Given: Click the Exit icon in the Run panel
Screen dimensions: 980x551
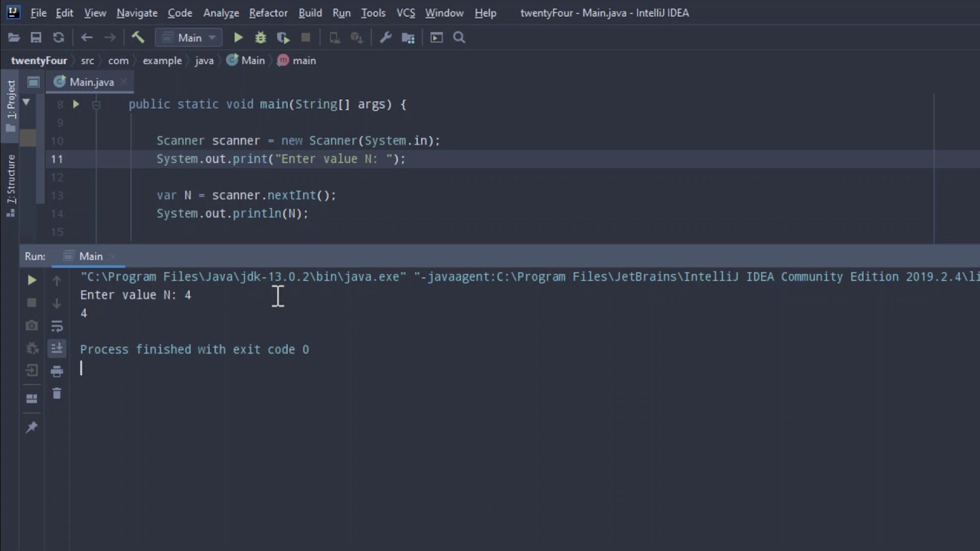Looking at the screenshot, I should (x=31, y=370).
